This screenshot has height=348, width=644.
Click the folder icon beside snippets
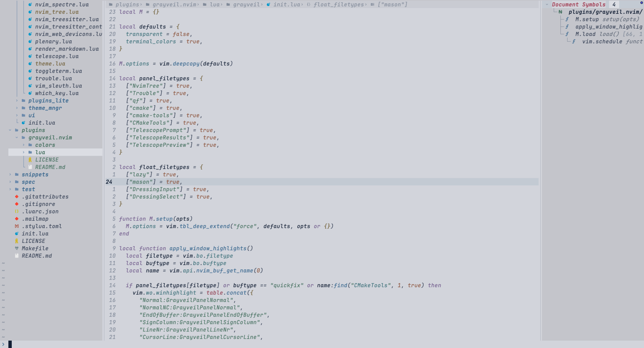(x=17, y=174)
